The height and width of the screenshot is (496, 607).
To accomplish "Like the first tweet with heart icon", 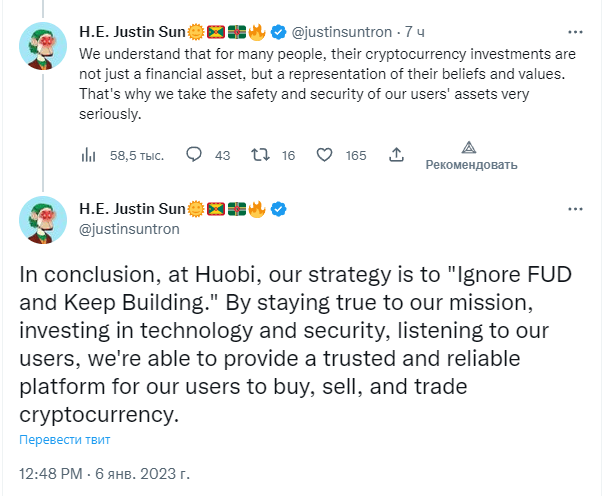I will [324, 155].
